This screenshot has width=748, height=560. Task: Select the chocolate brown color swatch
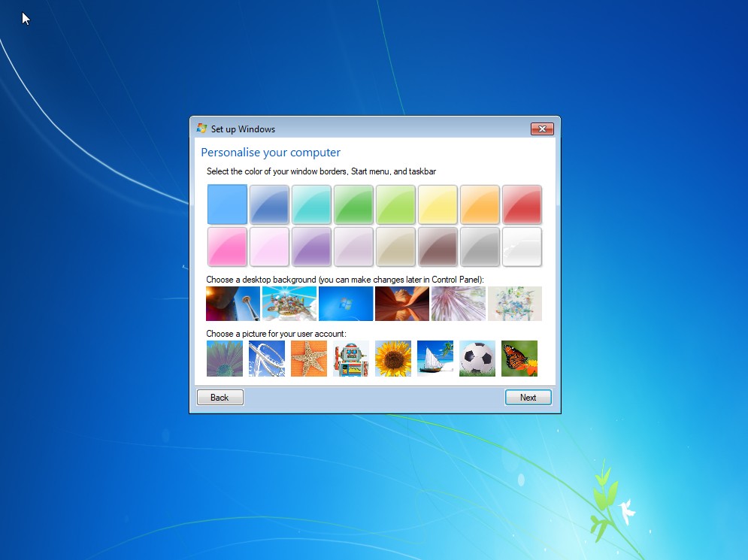pos(438,247)
